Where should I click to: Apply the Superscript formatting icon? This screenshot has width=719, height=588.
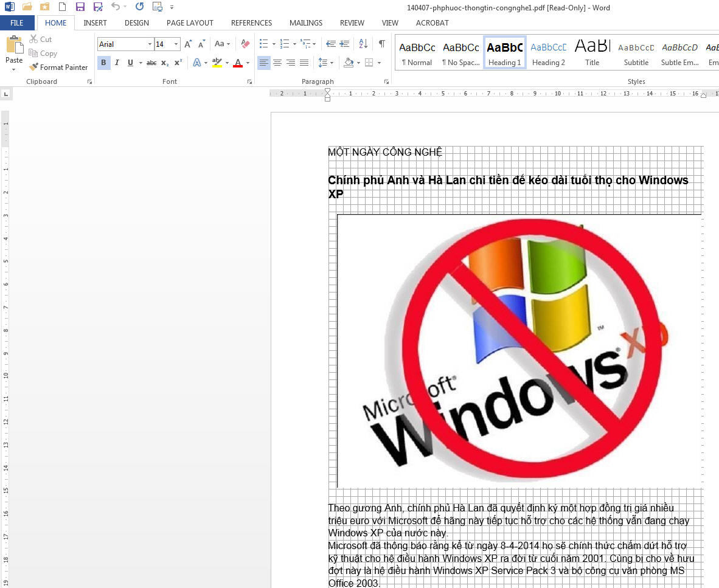178,63
